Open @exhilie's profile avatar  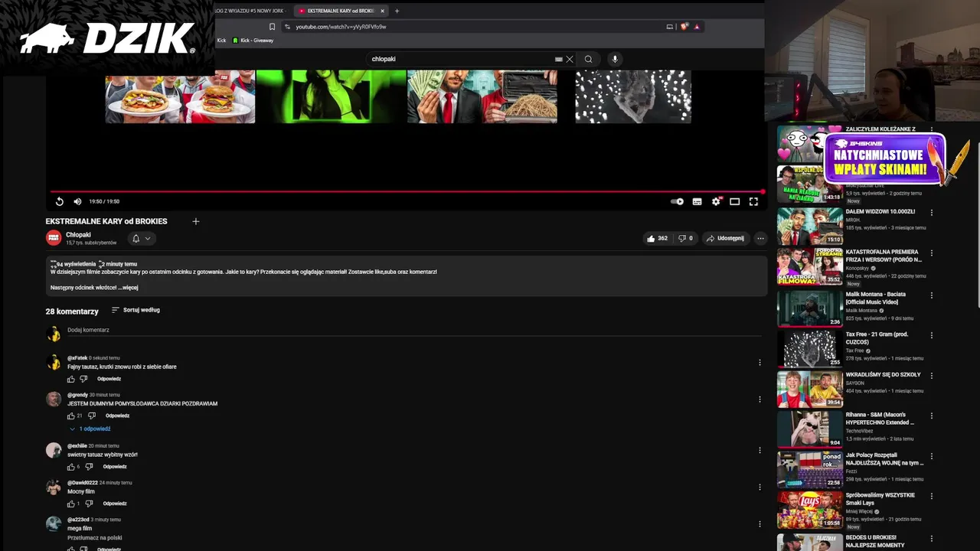(x=54, y=450)
